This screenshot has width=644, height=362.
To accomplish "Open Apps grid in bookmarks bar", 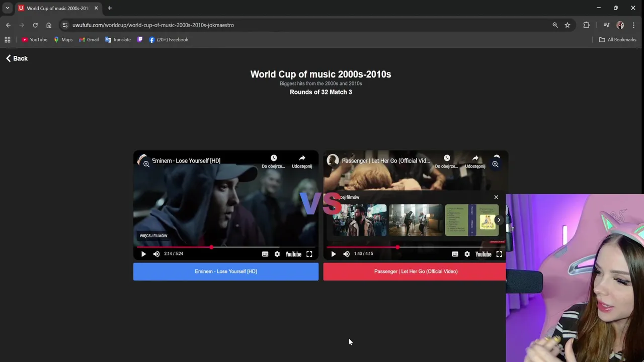I will pos(8,40).
